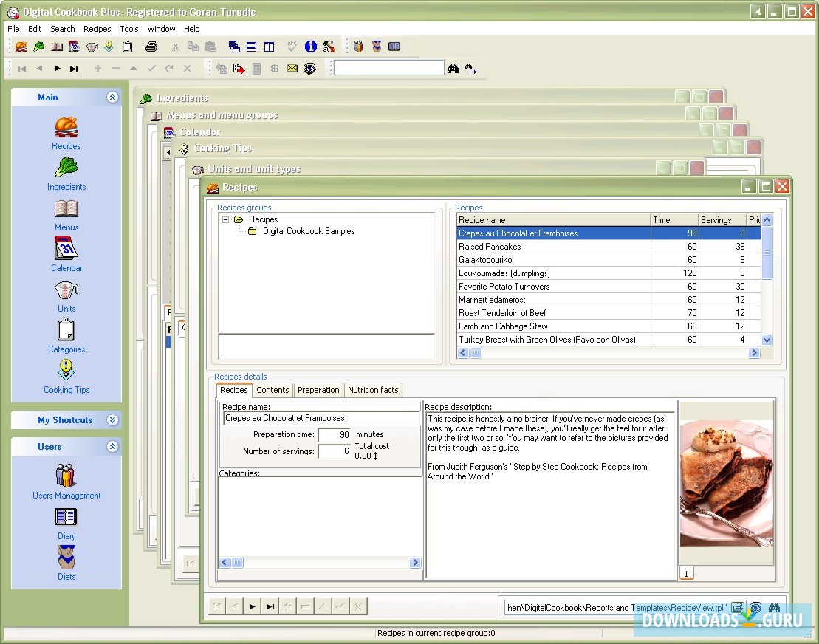Click the blue Info toolbar icon
Viewport: 819px width, 644px height.
(x=311, y=47)
